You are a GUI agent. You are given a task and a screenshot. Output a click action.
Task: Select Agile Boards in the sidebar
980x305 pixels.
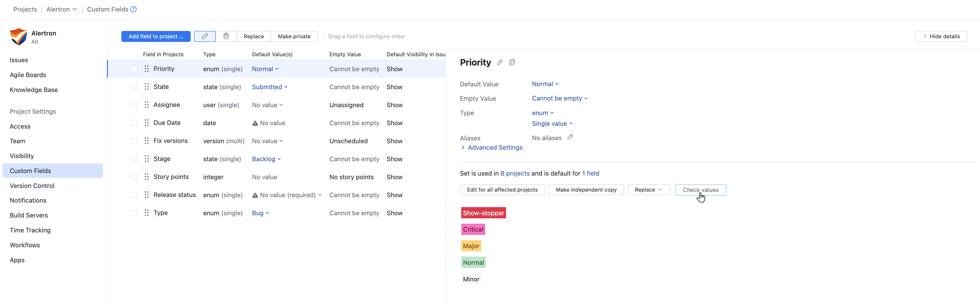point(28,75)
